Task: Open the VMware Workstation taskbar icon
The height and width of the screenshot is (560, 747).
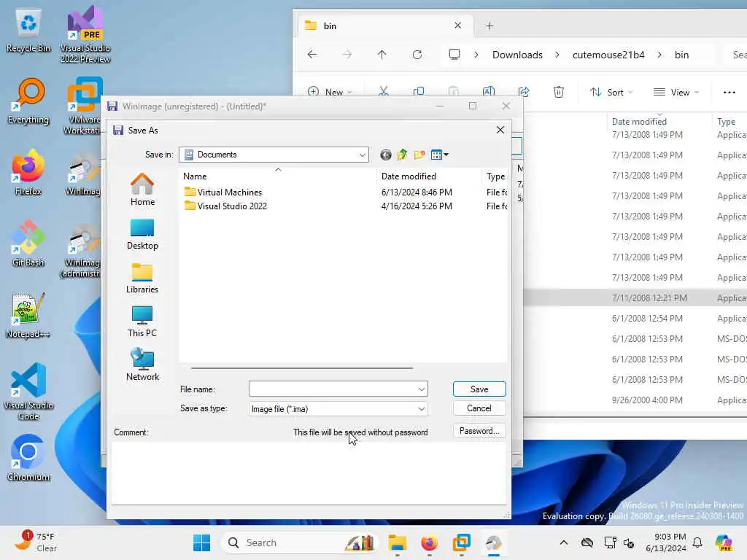Action: 462,542
